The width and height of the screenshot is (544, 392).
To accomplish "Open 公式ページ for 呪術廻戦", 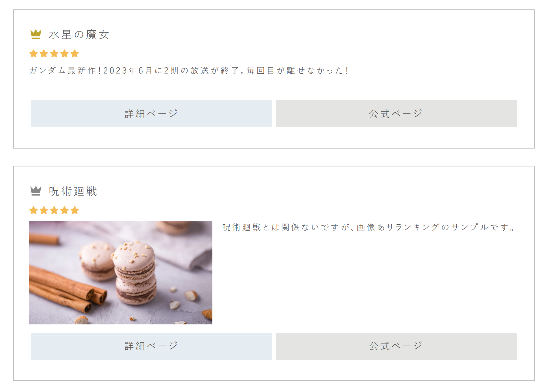I will (x=396, y=346).
